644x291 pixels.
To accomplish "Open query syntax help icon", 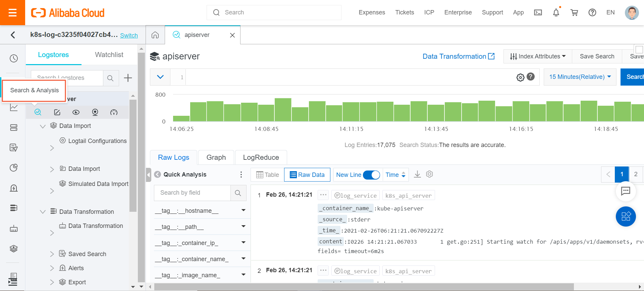I will point(531,77).
